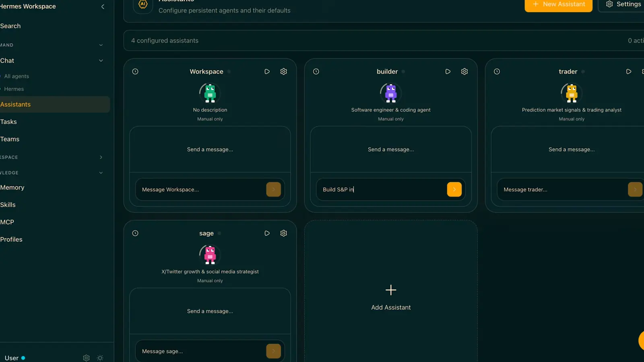Run the Workspace assistant play icon

267,72
